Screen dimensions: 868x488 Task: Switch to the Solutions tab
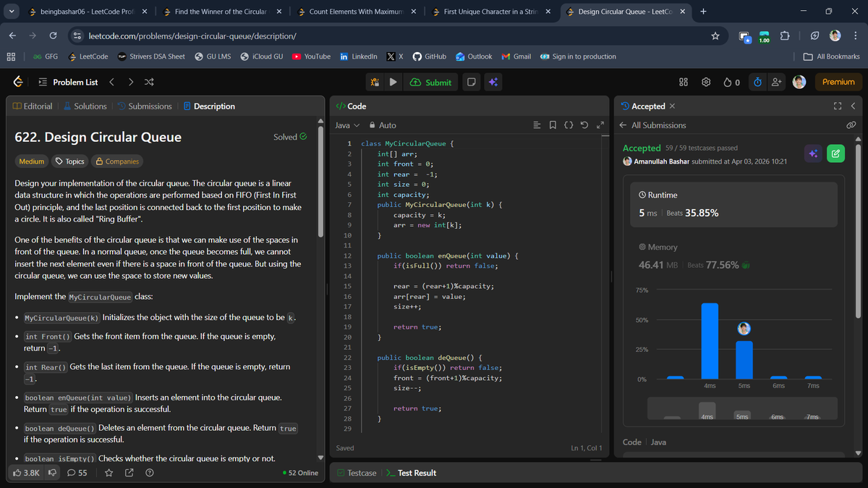click(85, 106)
